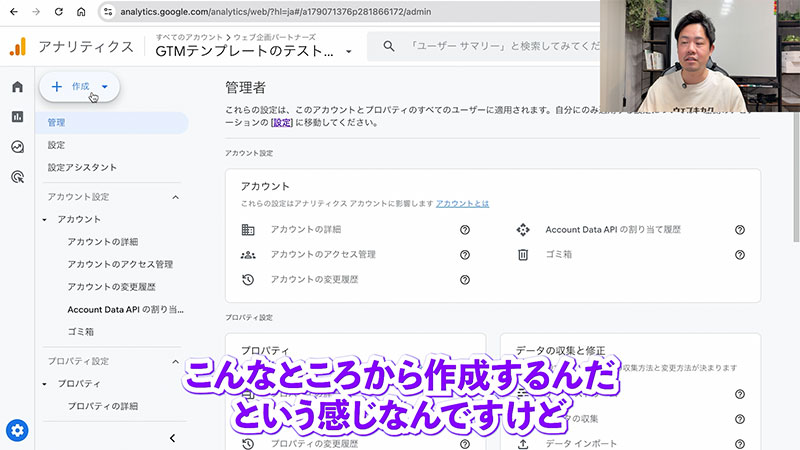
Task: Click the アカウントとは link
Action: [x=462, y=203]
